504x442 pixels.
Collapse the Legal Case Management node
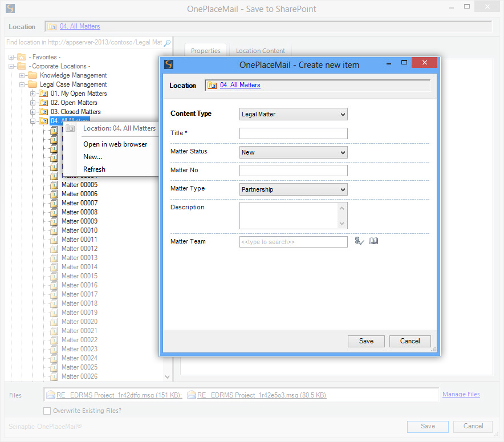pos(22,84)
